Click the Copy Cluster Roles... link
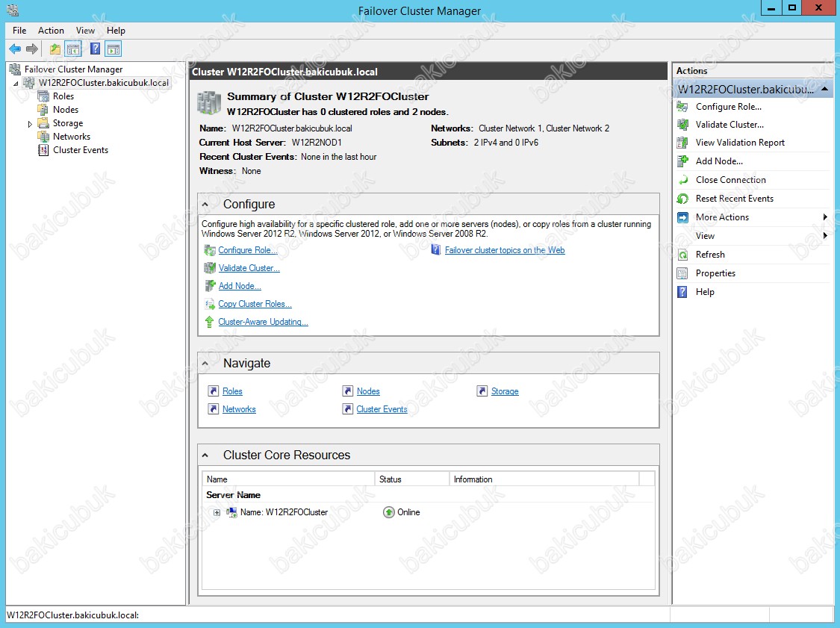 pyautogui.click(x=255, y=304)
